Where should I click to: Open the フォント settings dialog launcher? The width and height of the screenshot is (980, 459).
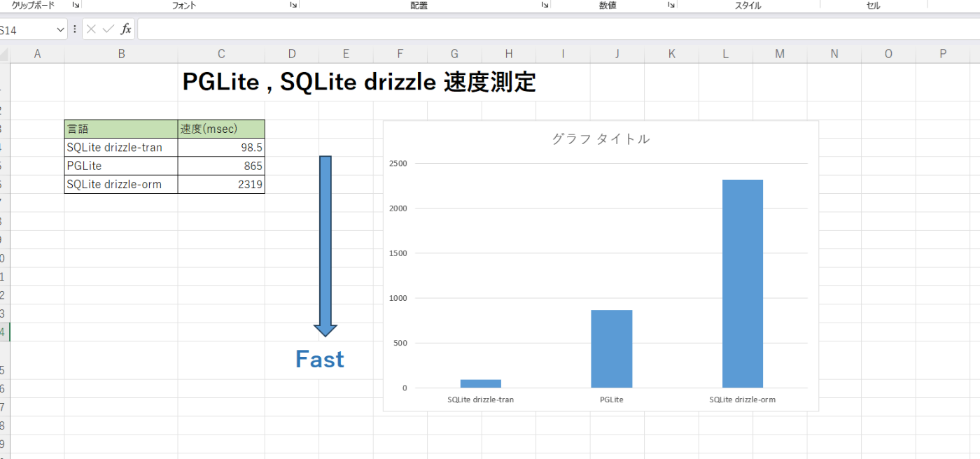293,5
